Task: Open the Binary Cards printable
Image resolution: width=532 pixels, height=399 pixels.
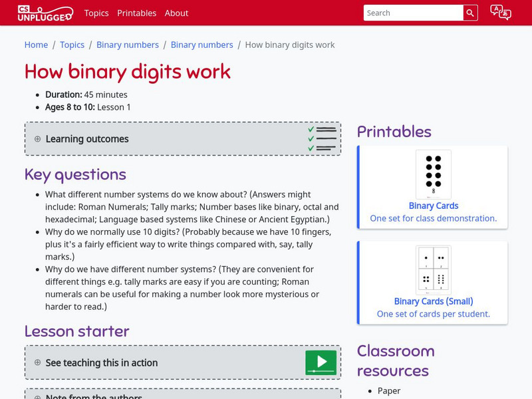Action: point(434,205)
